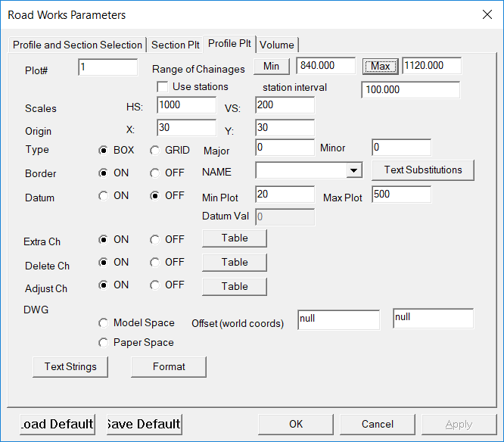Image resolution: width=504 pixels, height=442 pixels.
Task: Open the Adjust Ch Table
Action: click(x=235, y=287)
